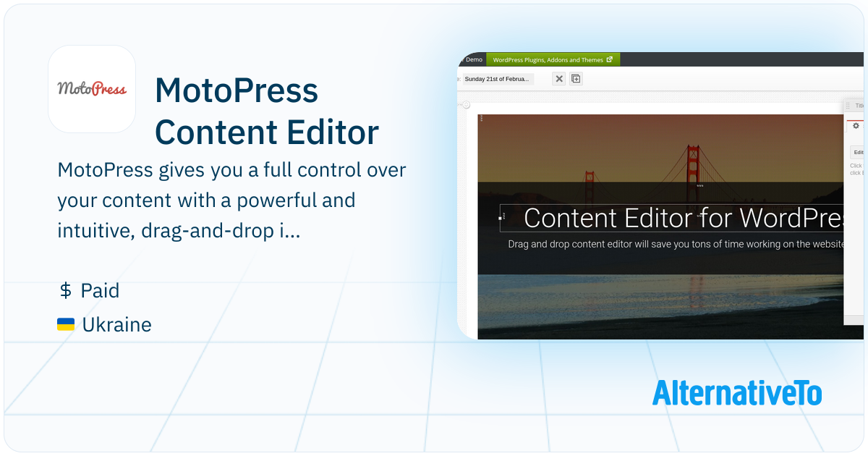This screenshot has height=456, width=868.
Task: Click the Drag and drop content editor subtitle text
Action: tap(676, 245)
